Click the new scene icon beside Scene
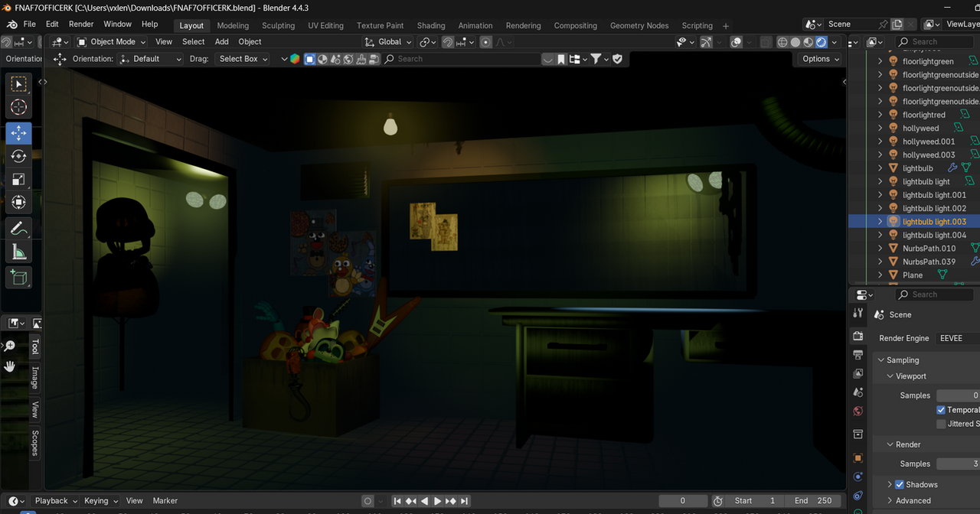The height and width of the screenshot is (514, 980). 898,24
